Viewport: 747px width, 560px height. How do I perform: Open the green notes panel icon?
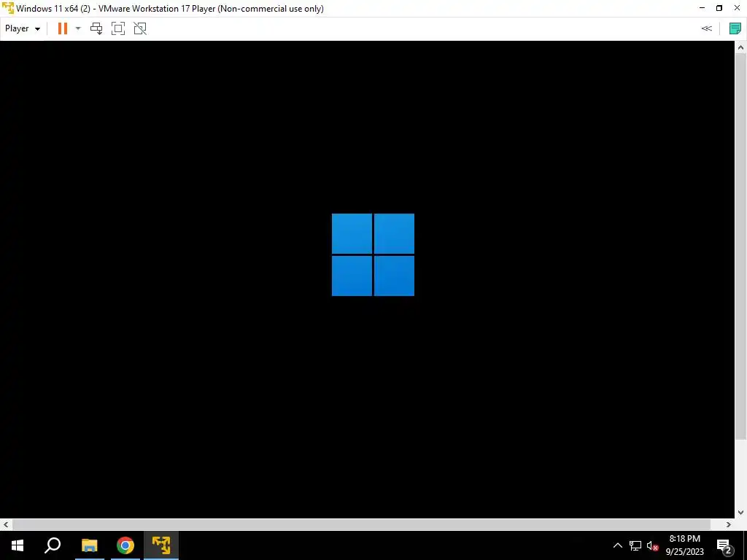coord(735,28)
